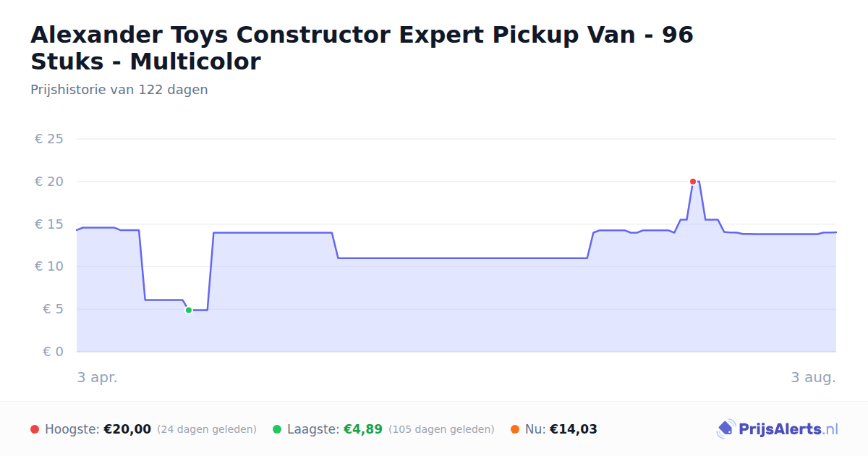Click the € 25 axis label

[49, 139]
